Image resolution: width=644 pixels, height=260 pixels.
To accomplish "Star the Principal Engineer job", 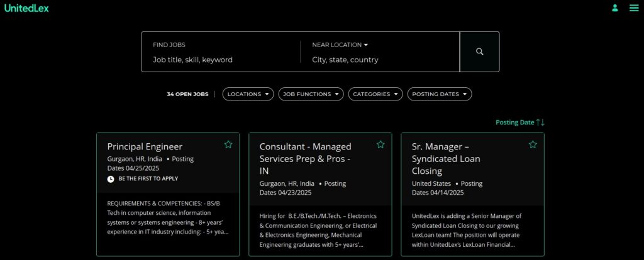I will (228, 144).
